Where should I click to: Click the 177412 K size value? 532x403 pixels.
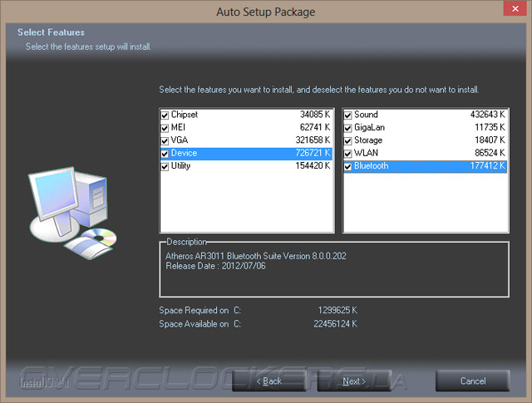[x=488, y=166]
